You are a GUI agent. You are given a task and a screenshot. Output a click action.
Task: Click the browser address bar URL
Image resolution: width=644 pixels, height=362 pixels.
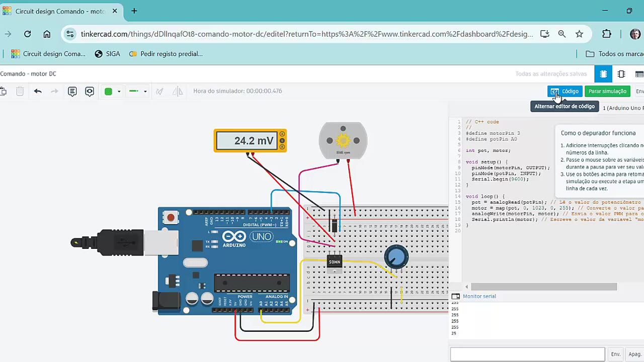306,34
